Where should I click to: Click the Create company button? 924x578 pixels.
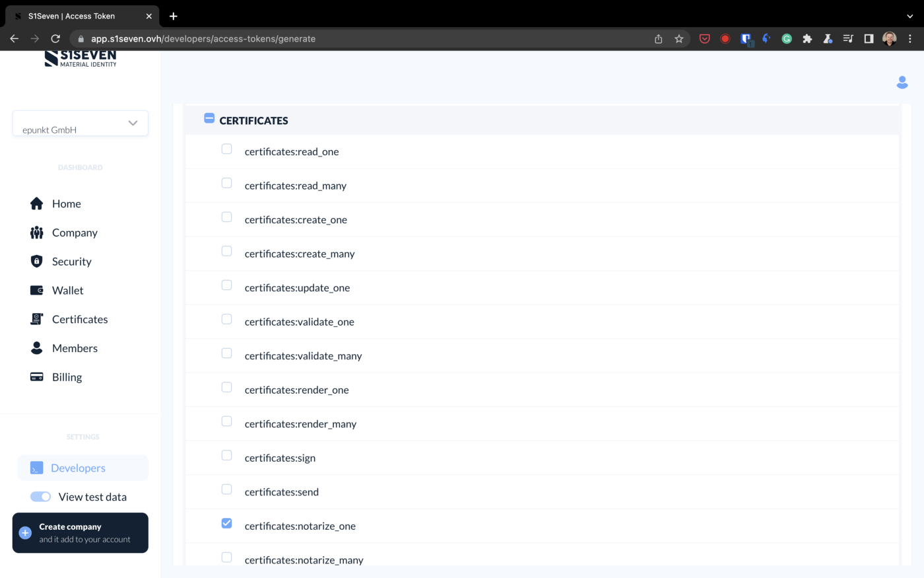[81, 533]
